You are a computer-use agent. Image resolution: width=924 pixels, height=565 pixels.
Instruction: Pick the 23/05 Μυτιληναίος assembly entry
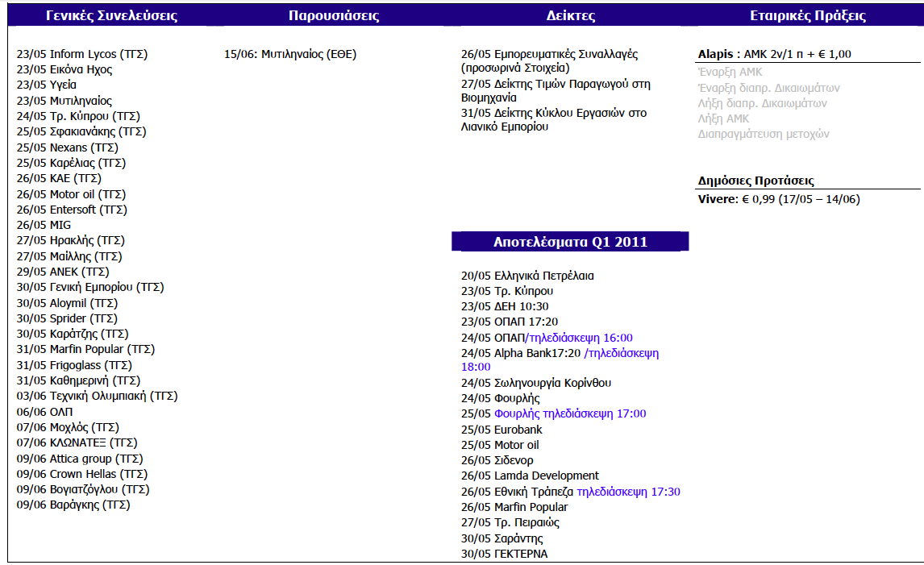click(65, 101)
